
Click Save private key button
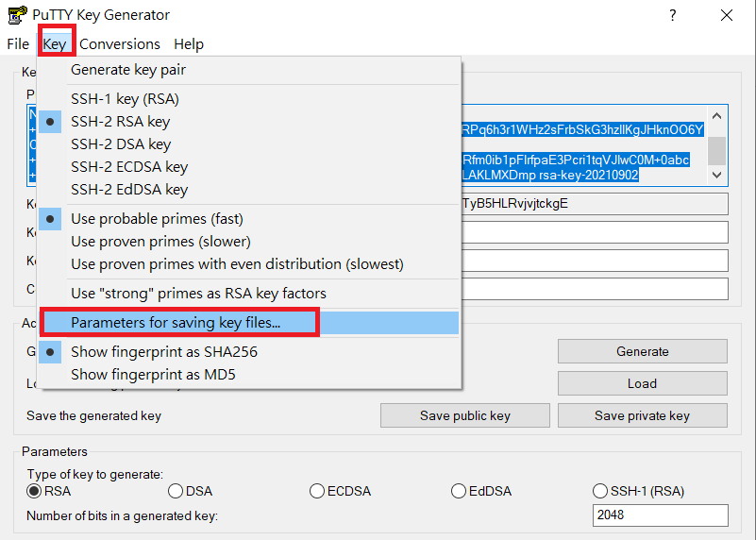pos(642,415)
